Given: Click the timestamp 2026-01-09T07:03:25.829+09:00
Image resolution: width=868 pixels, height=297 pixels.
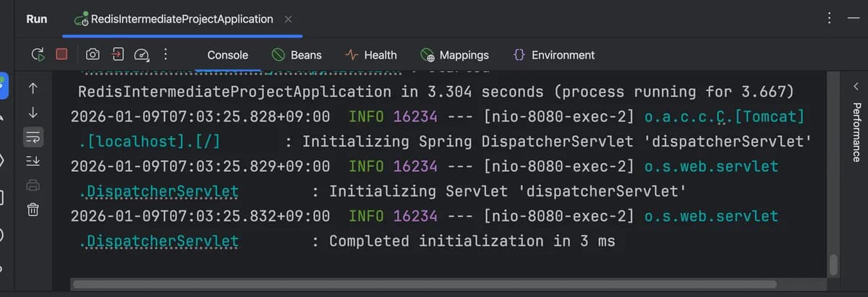Looking at the screenshot, I should (x=200, y=166).
